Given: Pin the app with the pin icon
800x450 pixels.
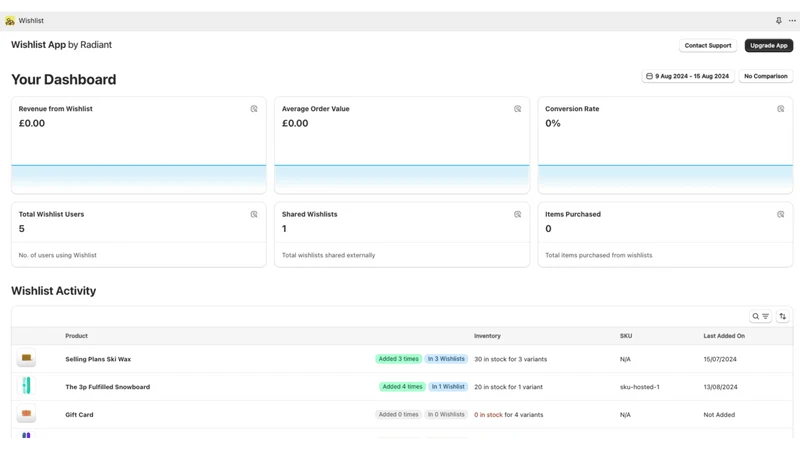Looking at the screenshot, I should pos(779,21).
